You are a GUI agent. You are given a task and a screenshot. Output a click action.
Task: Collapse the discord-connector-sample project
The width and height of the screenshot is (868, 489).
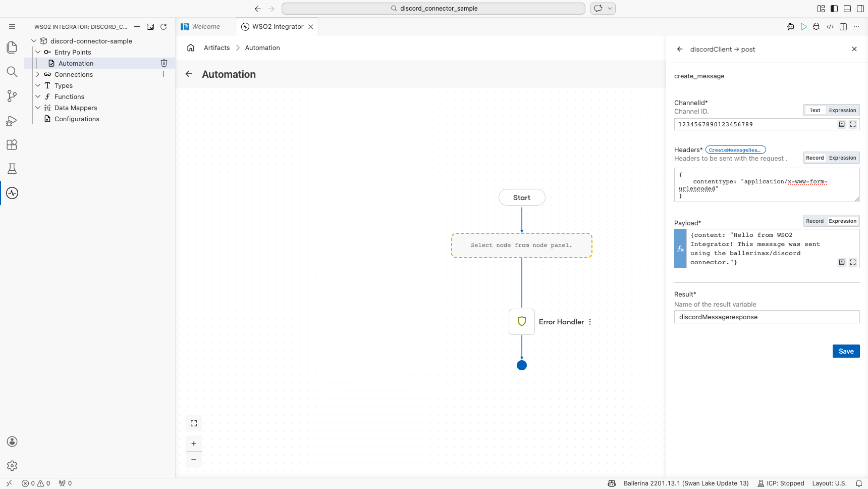(34, 41)
